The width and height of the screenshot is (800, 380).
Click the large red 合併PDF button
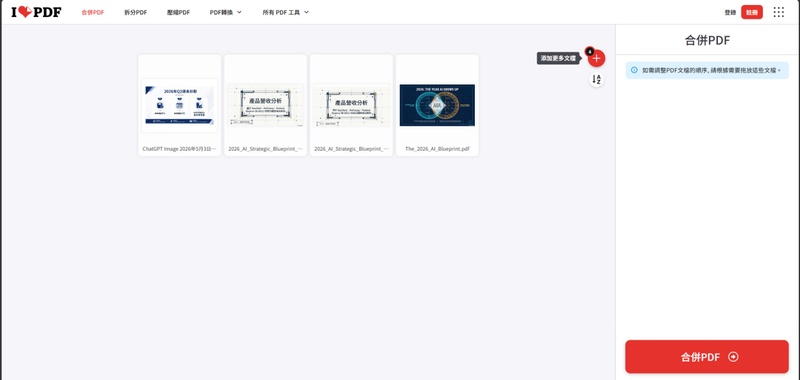click(x=707, y=357)
